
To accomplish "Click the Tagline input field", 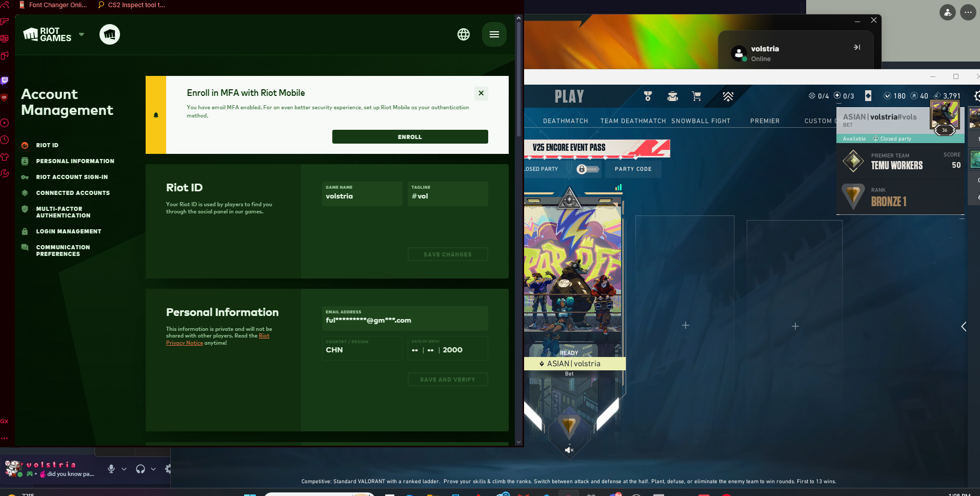I will click(x=448, y=194).
